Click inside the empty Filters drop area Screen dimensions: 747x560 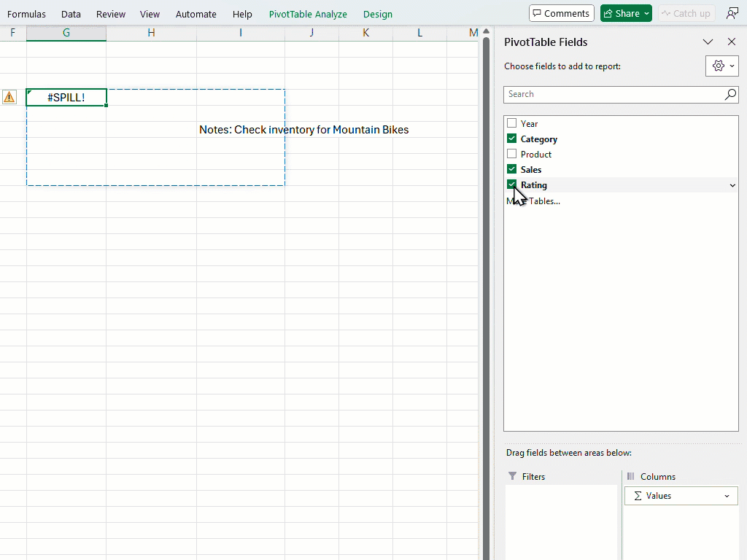tap(561, 522)
